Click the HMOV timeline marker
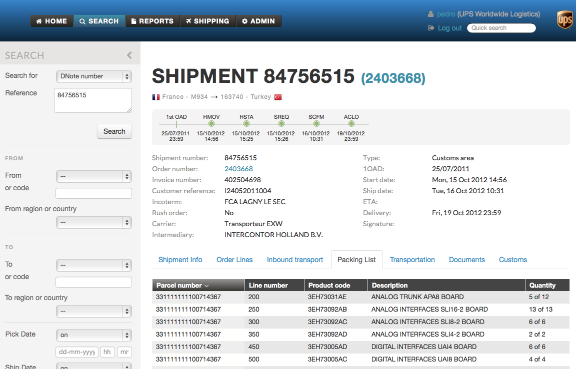Image resolution: width=576 pixels, height=369 pixels. (211, 124)
